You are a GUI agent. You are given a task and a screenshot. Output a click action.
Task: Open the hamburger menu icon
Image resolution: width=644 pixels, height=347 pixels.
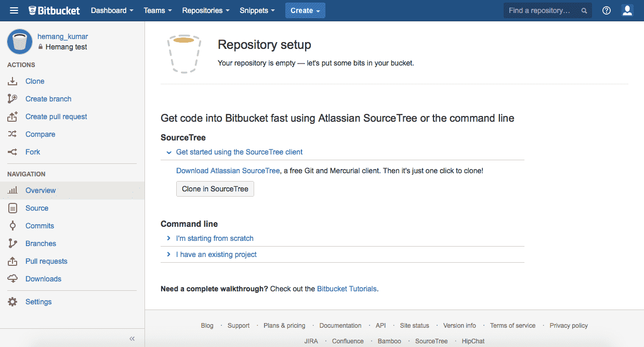point(14,10)
